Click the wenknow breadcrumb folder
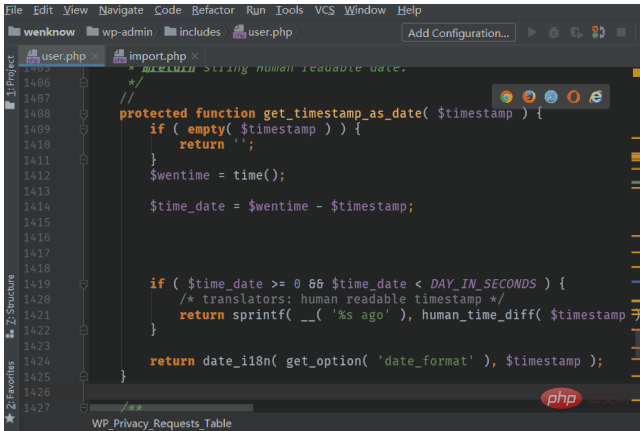The width and height of the screenshot is (640, 431). (42, 32)
